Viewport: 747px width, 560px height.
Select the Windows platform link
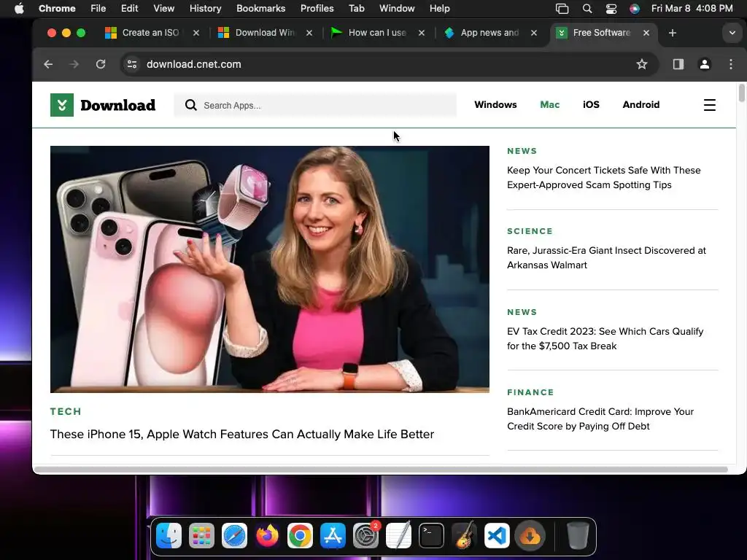[495, 105]
